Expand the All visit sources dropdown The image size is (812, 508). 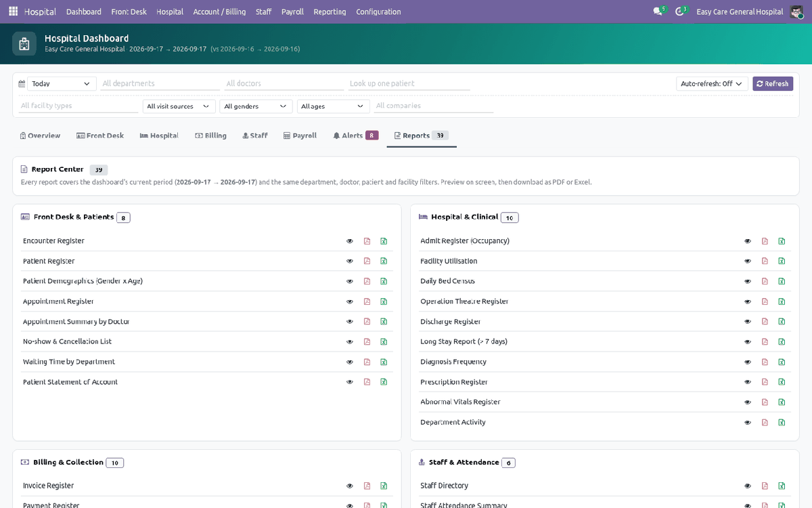[x=179, y=106]
